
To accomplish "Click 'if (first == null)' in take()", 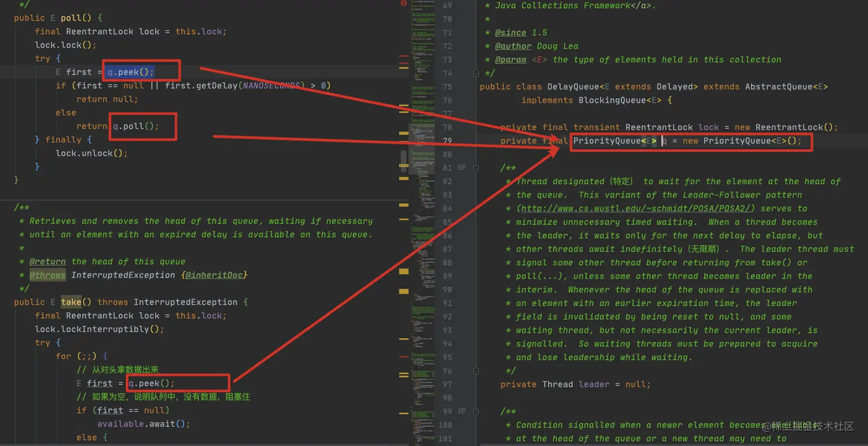I will tap(123, 410).
